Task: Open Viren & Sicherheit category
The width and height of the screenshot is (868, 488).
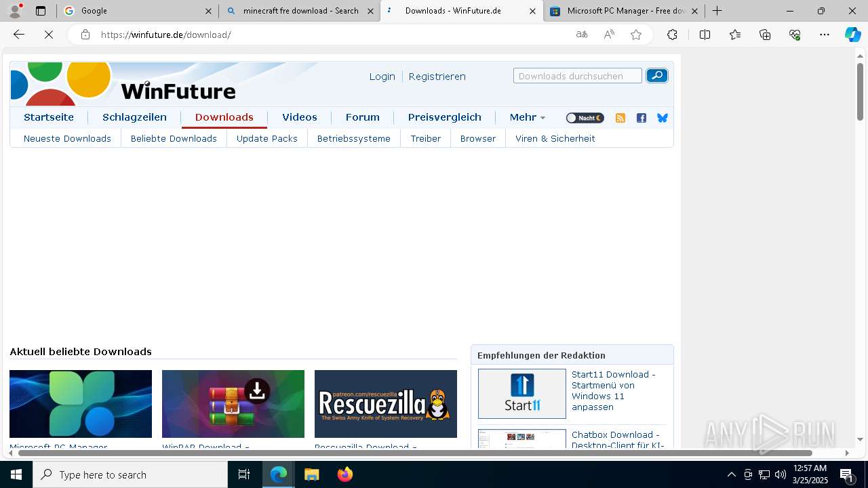Action: point(555,138)
